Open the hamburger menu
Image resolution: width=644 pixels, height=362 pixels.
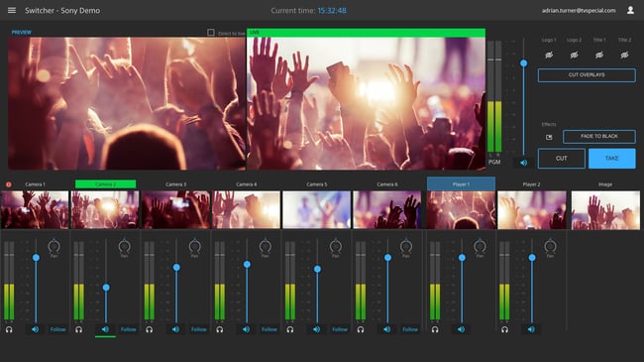(12, 10)
